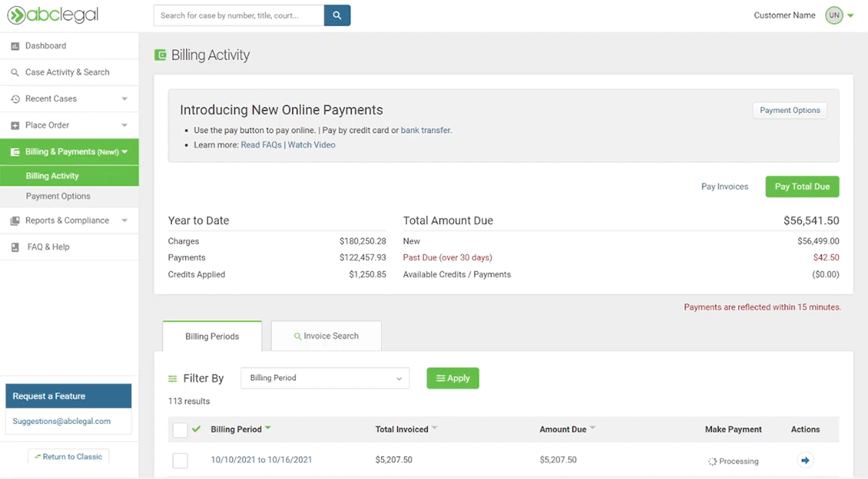Click the Reports & Compliance icon
The height and width of the screenshot is (479, 868).
click(15, 221)
